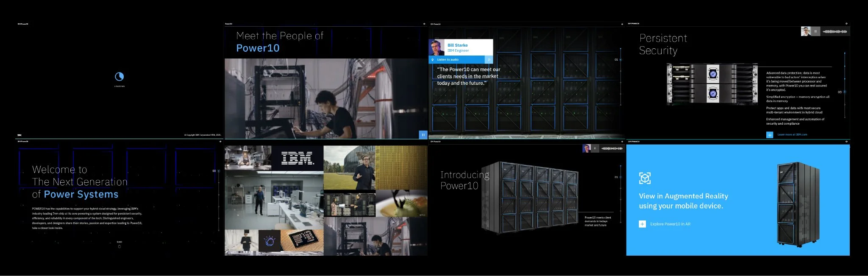Click the quote 'The Power10 can meet our clients needs'
Screen dimensions: 868x276
(468, 76)
